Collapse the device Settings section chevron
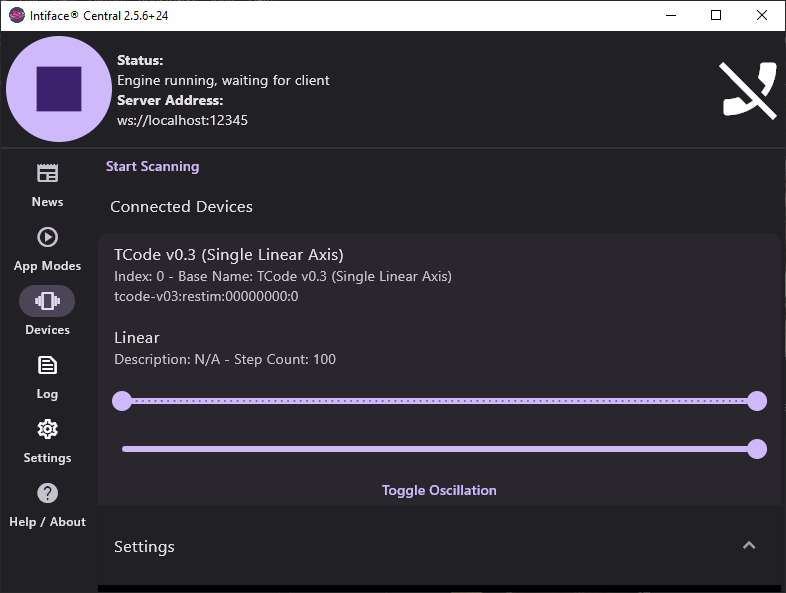The width and height of the screenshot is (786, 593). pos(749,545)
